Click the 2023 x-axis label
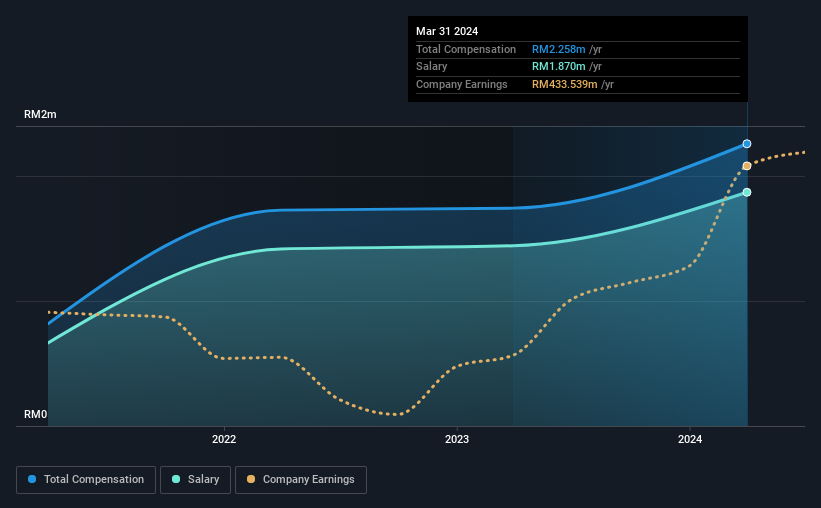Screen dimensions: 821x508 pos(457,439)
